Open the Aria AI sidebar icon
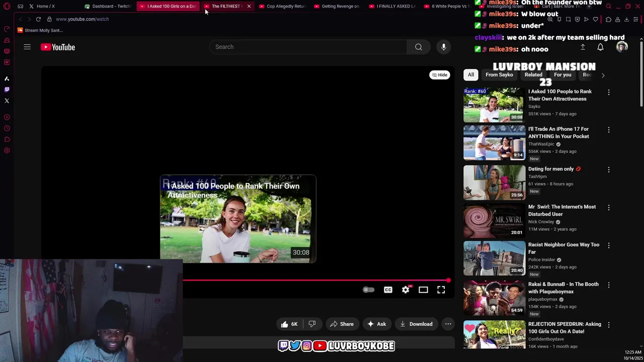644x362 pixels. pos(7,78)
